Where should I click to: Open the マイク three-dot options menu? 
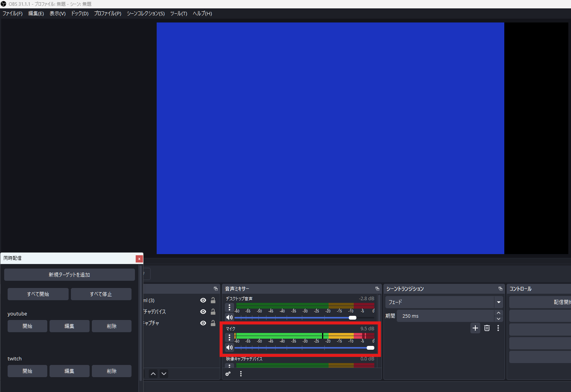(229, 338)
